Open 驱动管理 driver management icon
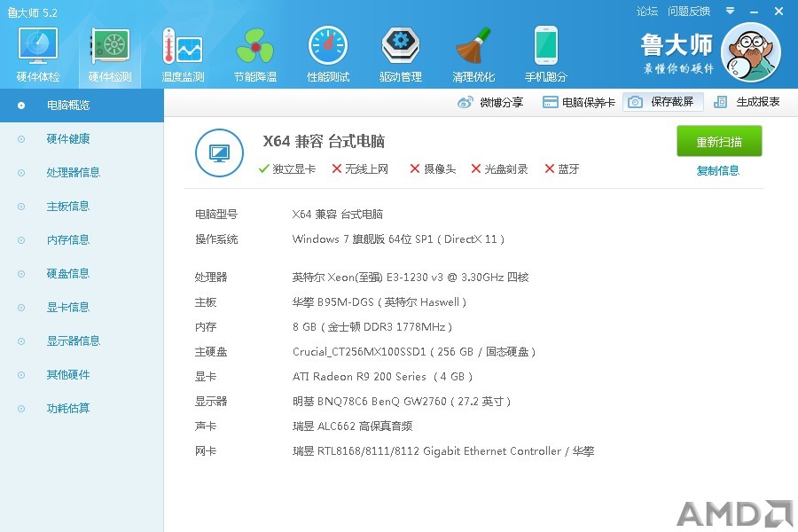798x532 pixels. point(401,46)
